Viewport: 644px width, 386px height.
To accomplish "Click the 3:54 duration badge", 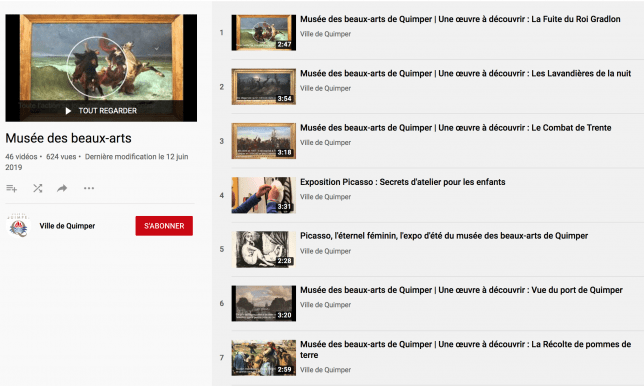I will 284,99.
